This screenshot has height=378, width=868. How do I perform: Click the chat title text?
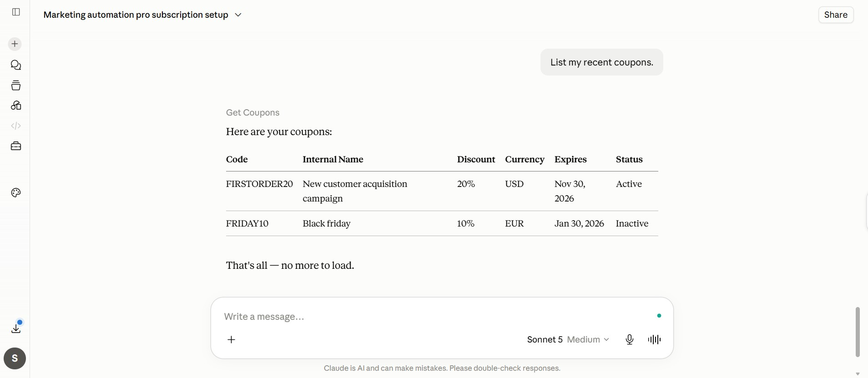point(136,15)
